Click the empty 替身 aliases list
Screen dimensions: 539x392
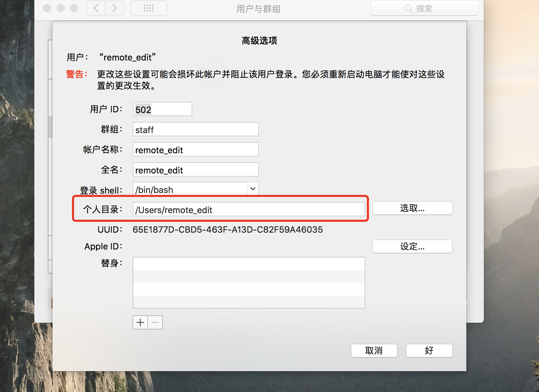click(x=249, y=283)
